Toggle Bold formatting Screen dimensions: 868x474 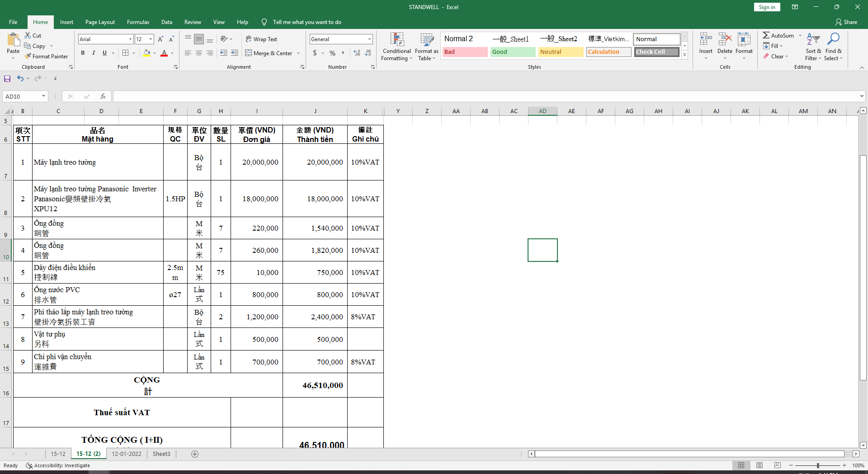(83, 53)
